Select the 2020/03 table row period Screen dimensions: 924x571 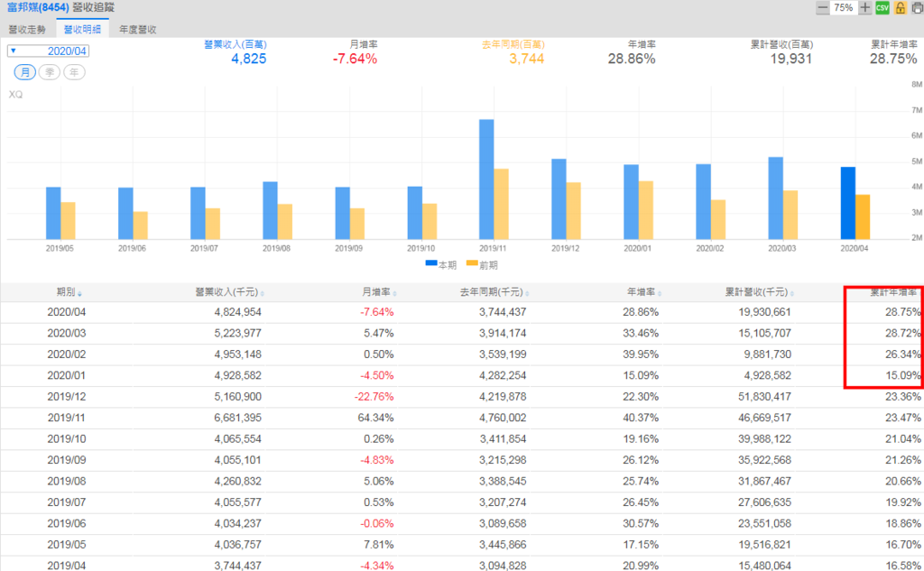pos(66,334)
